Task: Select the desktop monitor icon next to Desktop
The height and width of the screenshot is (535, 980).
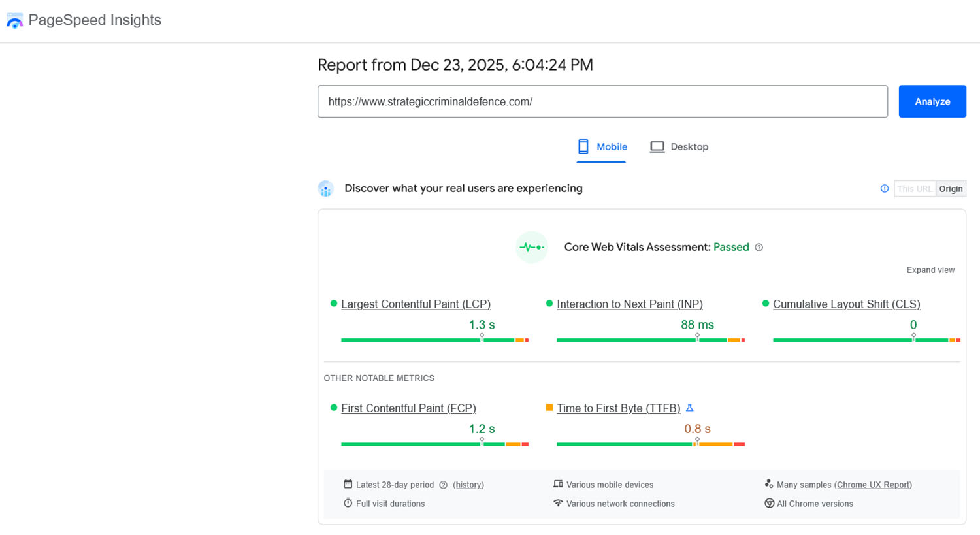Action: (657, 146)
